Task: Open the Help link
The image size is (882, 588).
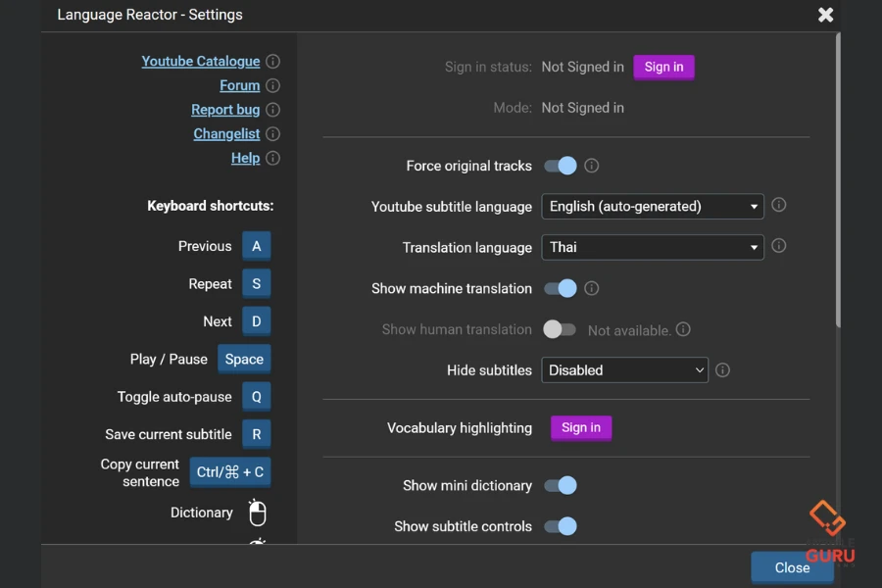Action: (245, 158)
